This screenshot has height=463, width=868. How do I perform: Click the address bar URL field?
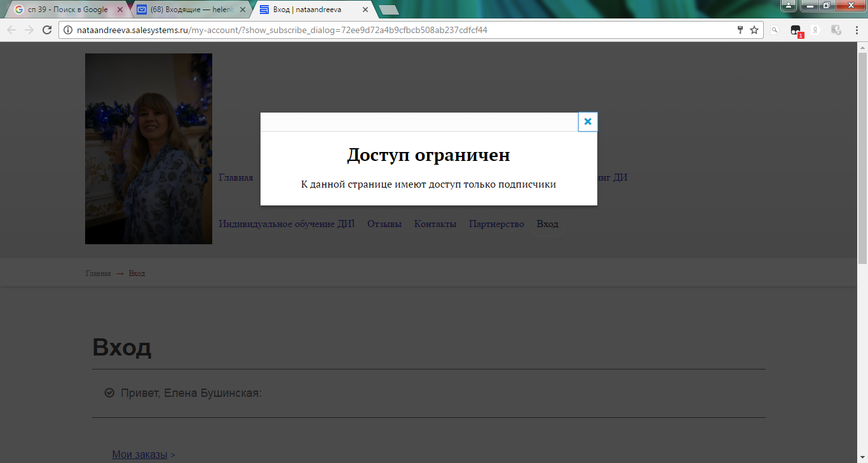[381, 30]
